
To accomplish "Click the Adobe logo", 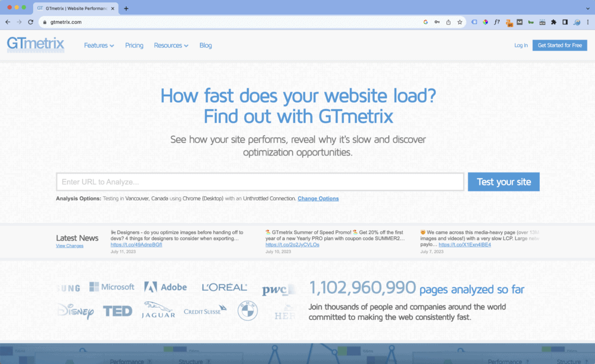I will tap(166, 287).
